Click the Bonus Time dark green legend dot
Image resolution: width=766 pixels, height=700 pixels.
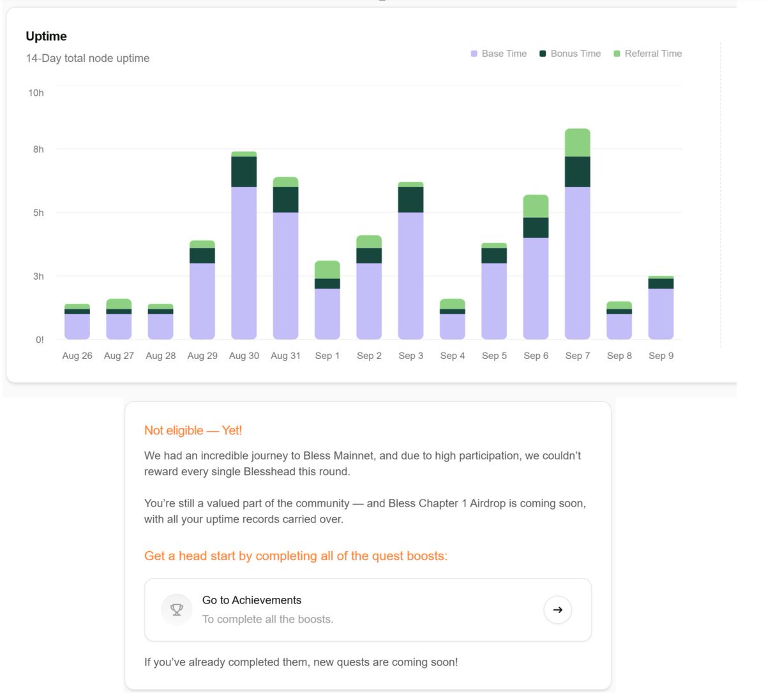(543, 54)
